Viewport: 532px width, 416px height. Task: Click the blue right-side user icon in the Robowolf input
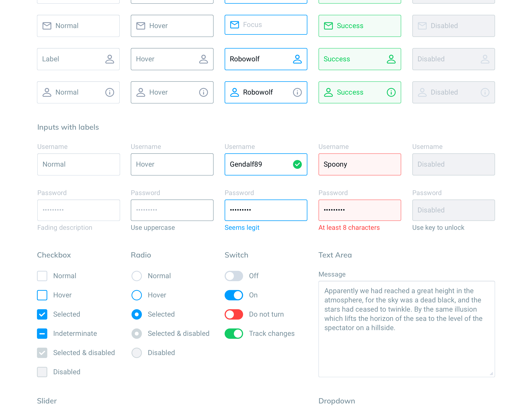point(297,59)
